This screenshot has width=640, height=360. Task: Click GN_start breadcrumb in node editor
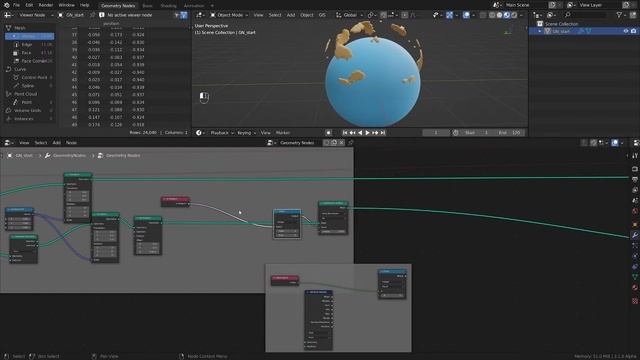24,156
